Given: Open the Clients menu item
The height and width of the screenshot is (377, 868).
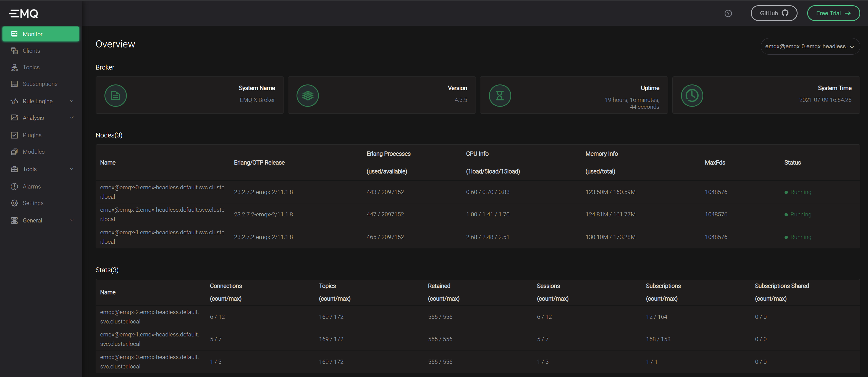Looking at the screenshot, I should (31, 51).
